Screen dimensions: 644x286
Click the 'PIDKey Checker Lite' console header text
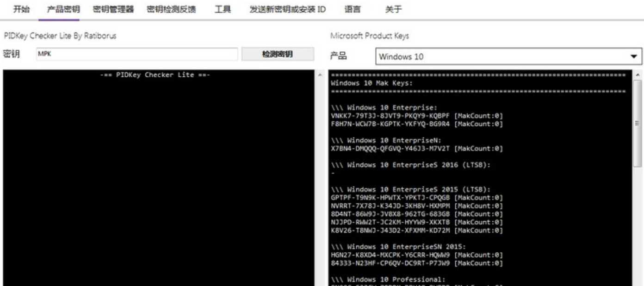click(155, 75)
